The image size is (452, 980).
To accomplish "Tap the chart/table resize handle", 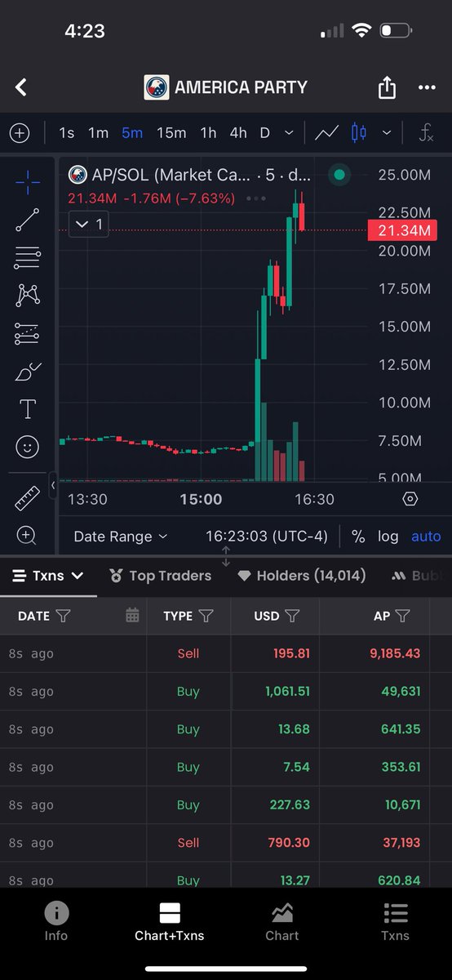I will (226, 557).
